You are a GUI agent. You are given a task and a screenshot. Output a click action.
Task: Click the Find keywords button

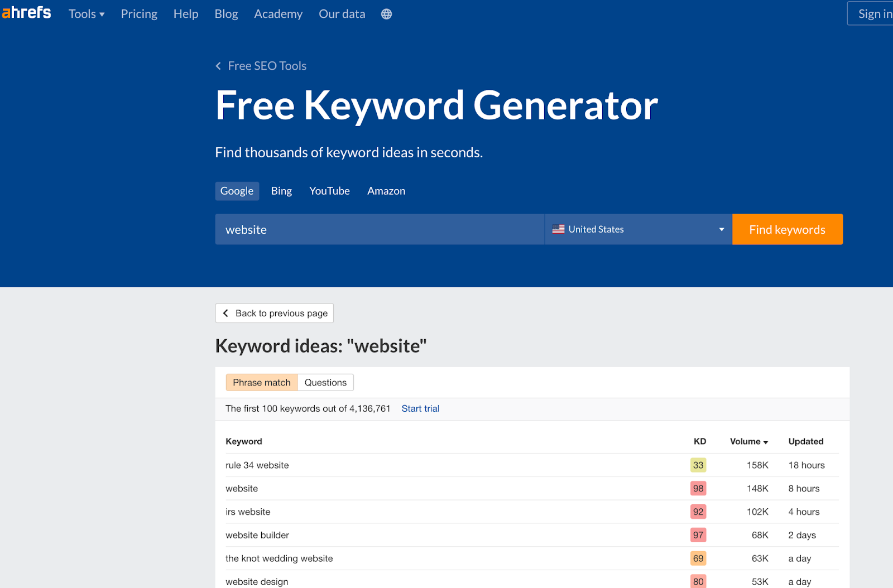coord(787,229)
